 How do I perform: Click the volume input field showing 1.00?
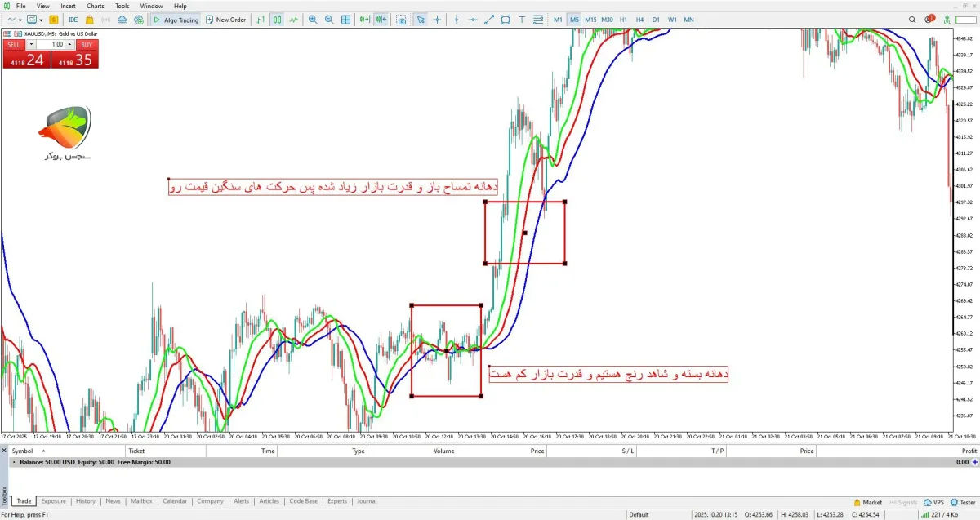pyautogui.click(x=52, y=44)
